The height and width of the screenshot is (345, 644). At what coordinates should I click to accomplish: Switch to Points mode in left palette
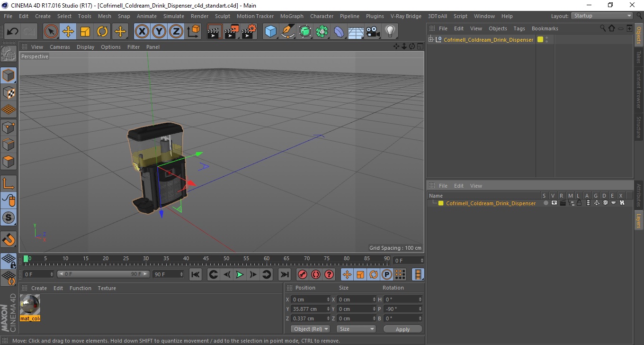pos(9,127)
